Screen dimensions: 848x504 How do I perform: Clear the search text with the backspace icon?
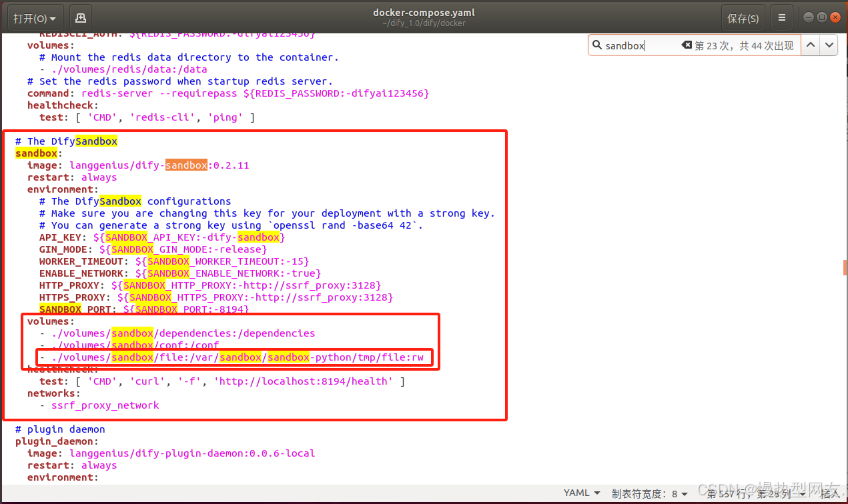[687, 45]
